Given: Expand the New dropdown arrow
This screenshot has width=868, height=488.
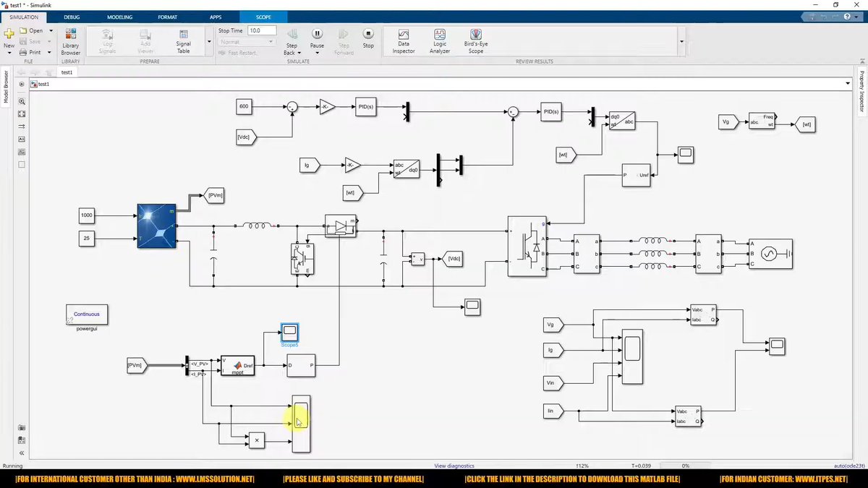Looking at the screenshot, I should click(9, 53).
